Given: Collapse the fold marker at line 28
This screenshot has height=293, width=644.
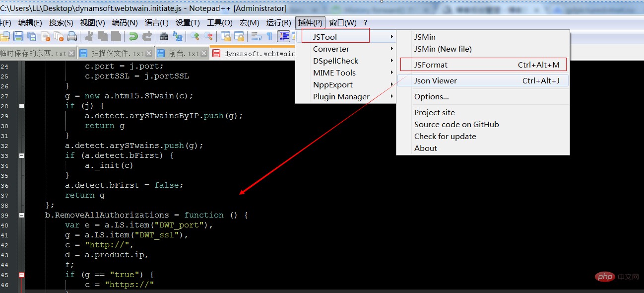Looking at the screenshot, I should tap(21, 106).
